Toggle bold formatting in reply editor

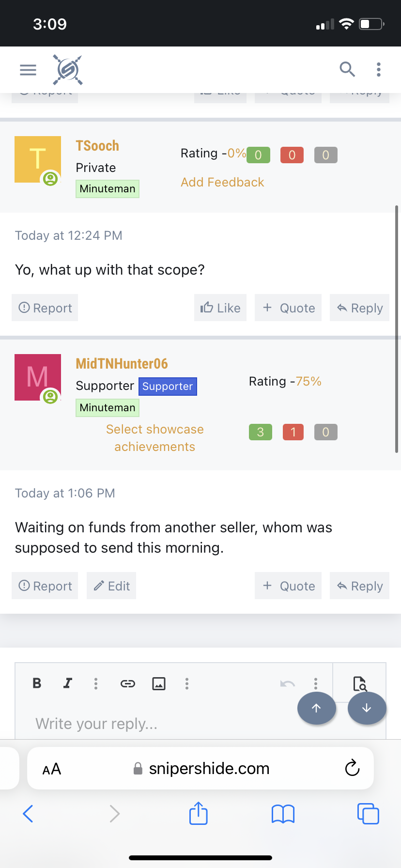(37, 683)
